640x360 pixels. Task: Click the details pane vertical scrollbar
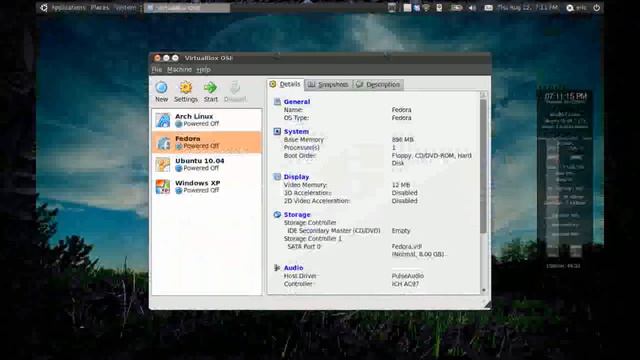(483, 166)
